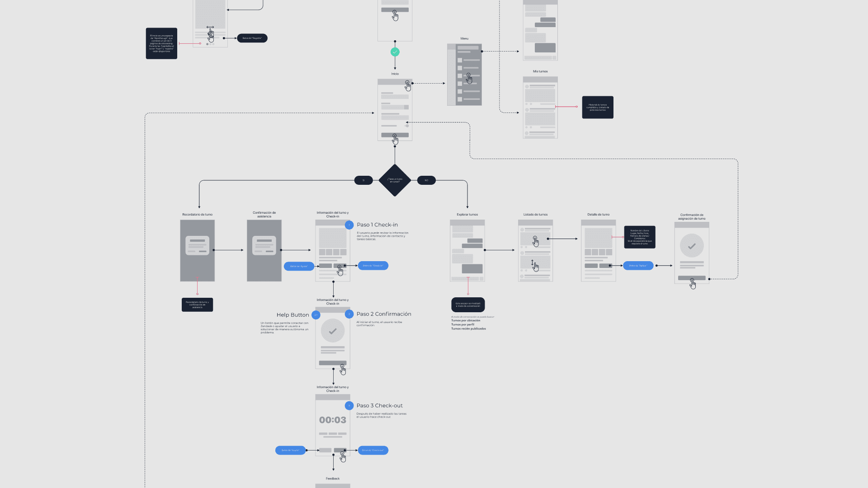
Task: Select the NO pill beside the decision diamond
Action: click(x=426, y=180)
